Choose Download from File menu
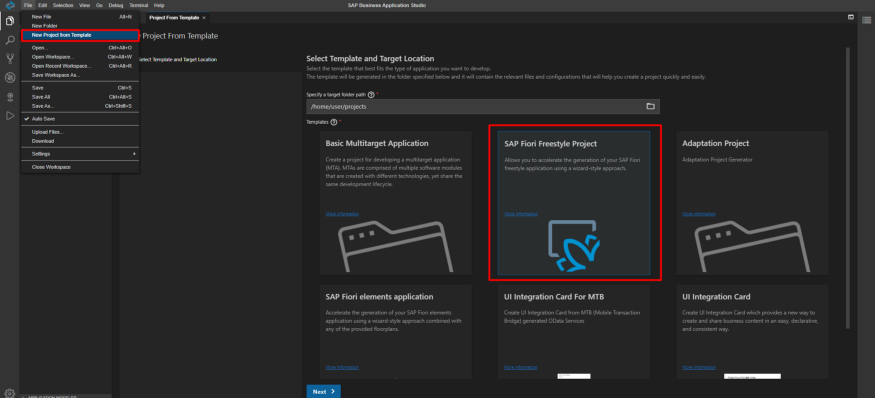 tap(80, 141)
